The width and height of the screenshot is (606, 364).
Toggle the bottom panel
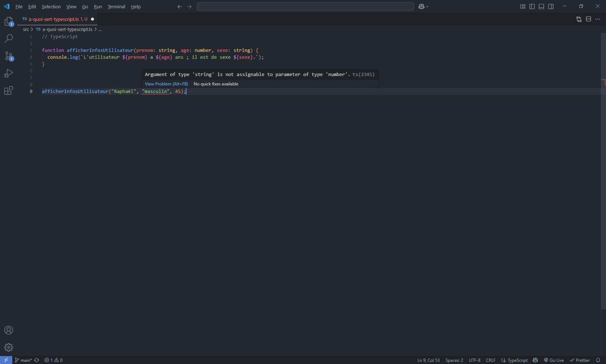click(541, 6)
